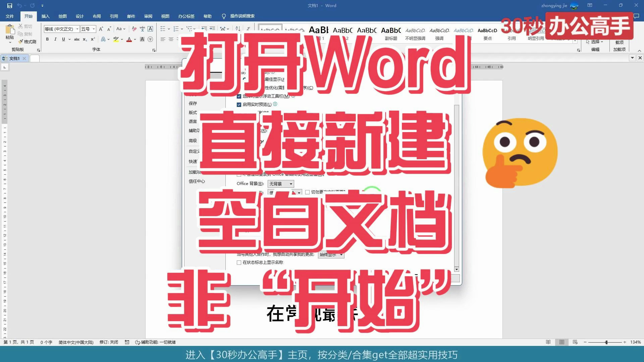
Task: Click the 文档1 document tab
Action: click(x=14, y=58)
